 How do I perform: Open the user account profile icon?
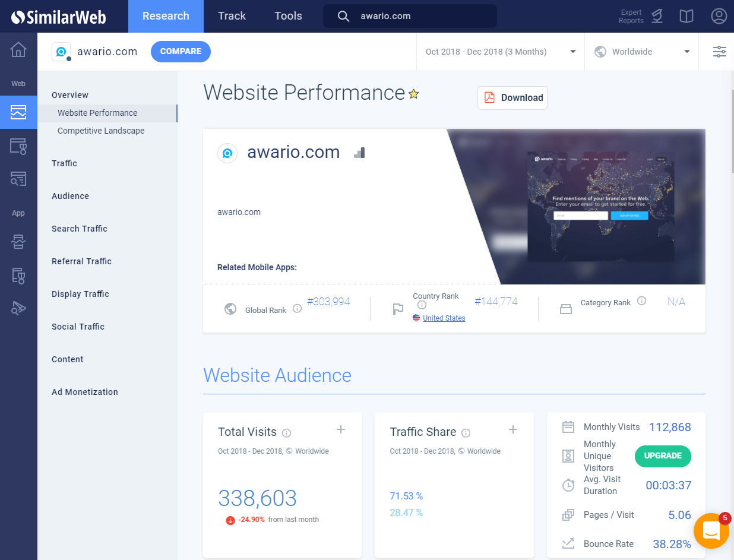pos(719,16)
